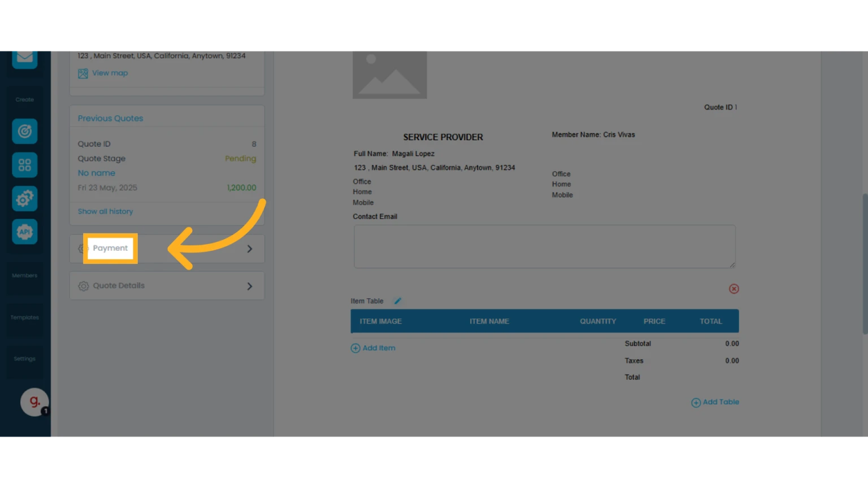Click inside the Contact Email text area
Image resolution: width=868 pixels, height=488 pixels.
click(x=545, y=246)
